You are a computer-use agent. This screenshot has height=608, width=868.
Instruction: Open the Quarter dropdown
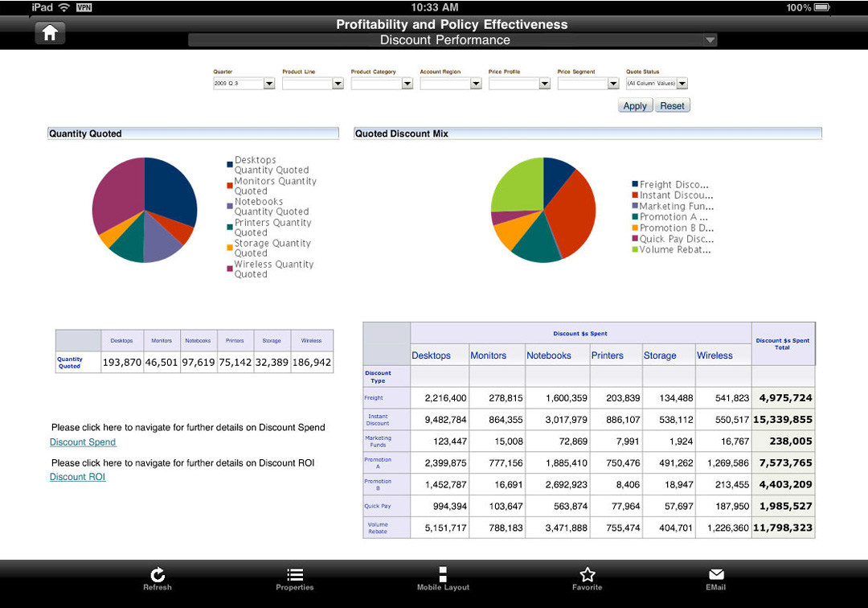(269, 84)
